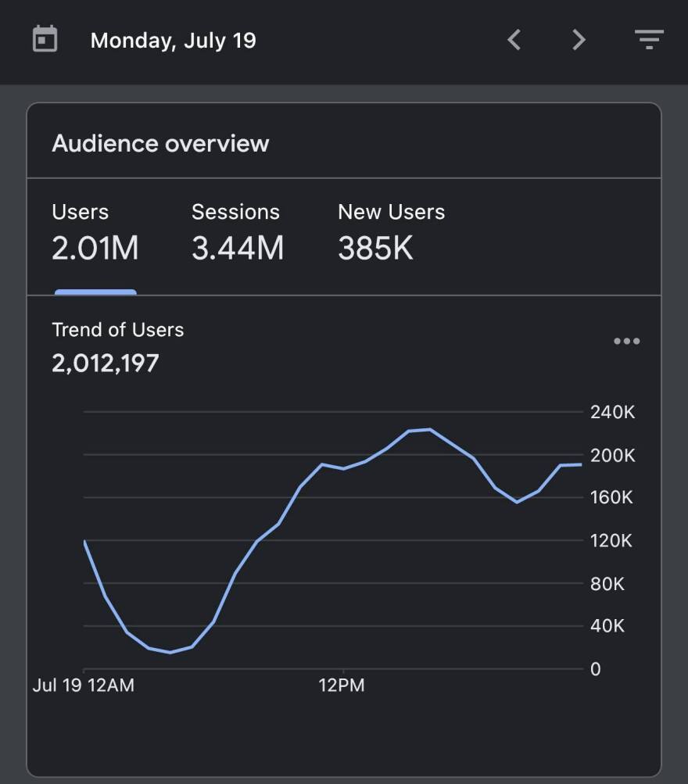Click the Trend of Users heading

point(117,330)
